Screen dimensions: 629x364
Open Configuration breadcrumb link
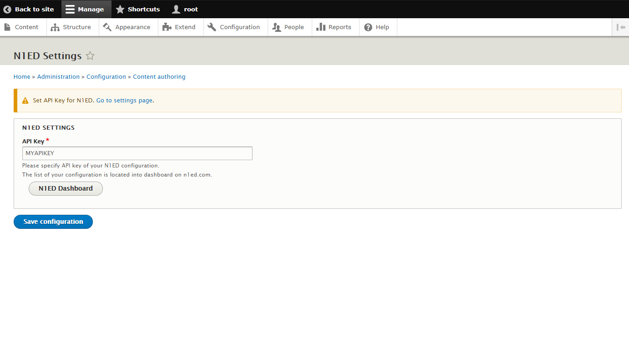(x=106, y=77)
